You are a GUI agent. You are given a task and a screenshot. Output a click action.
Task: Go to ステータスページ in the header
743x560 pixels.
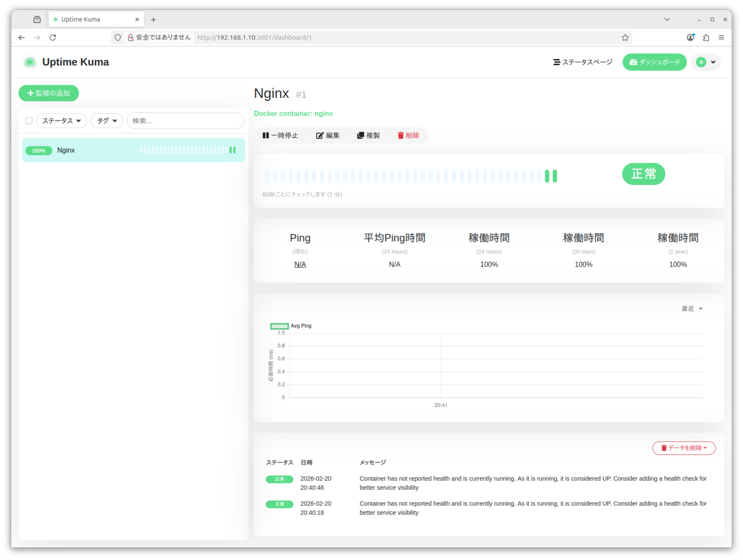[x=583, y=62]
